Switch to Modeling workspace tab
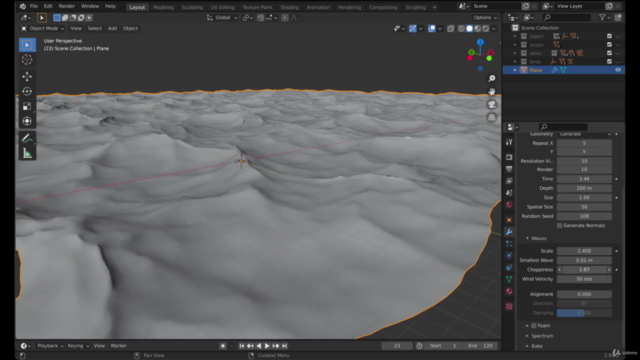 coord(163,7)
